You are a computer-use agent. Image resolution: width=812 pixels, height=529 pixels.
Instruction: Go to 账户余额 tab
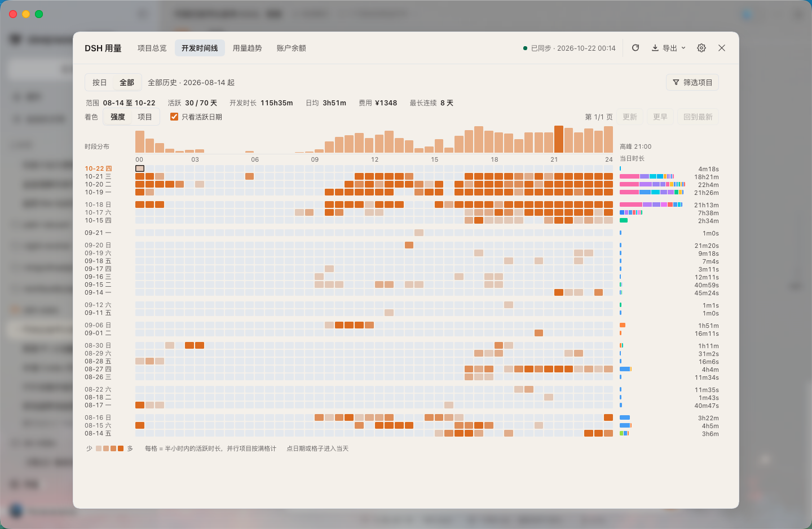pyautogui.click(x=292, y=48)
